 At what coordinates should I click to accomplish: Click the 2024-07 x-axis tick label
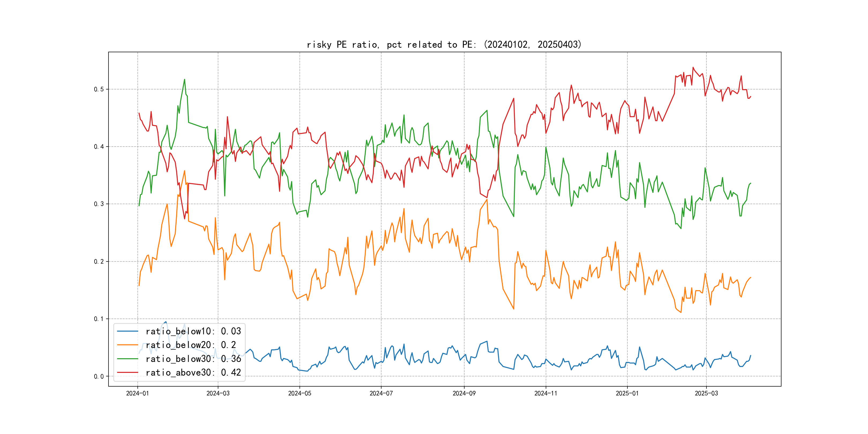(381, 393)
